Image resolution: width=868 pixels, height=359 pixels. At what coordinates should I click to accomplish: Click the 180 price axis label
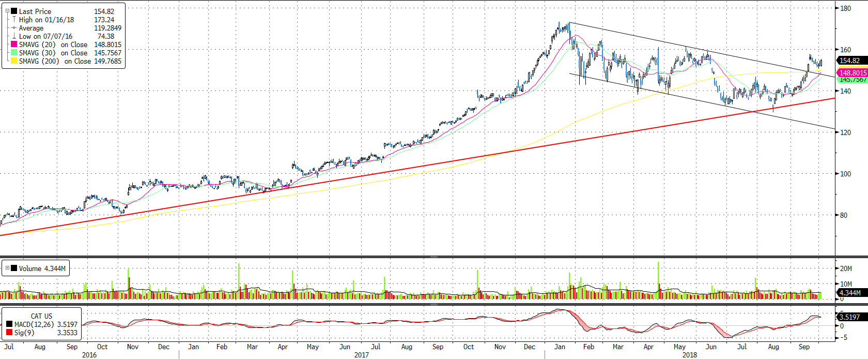tap(845, 8)
